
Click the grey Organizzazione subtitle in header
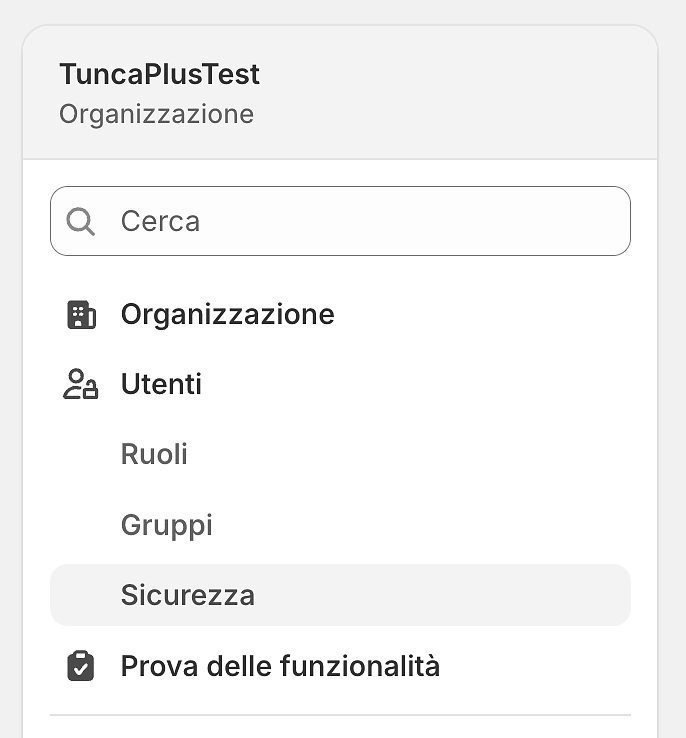(x=156, y=114)
